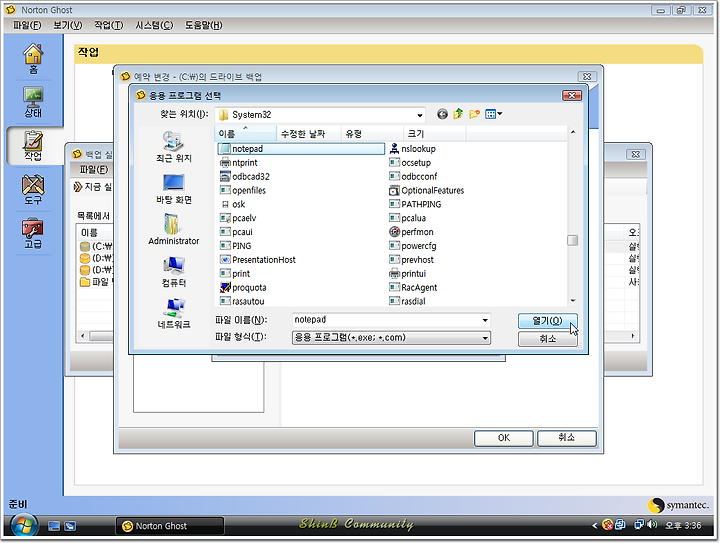Click file list scroll up arrow
This screenshot has height=543, width=720.
click(x=573, y=132)
